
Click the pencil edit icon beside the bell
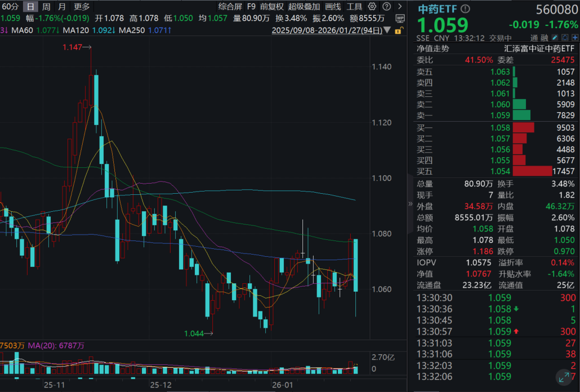554,38
